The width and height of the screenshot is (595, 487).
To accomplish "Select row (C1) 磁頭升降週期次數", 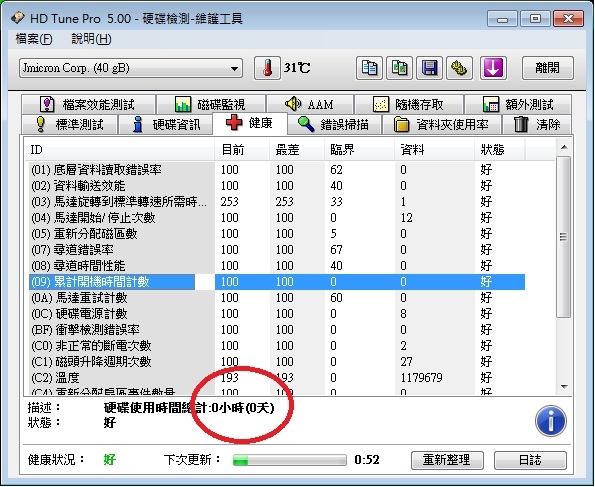I will pos(277,361).
